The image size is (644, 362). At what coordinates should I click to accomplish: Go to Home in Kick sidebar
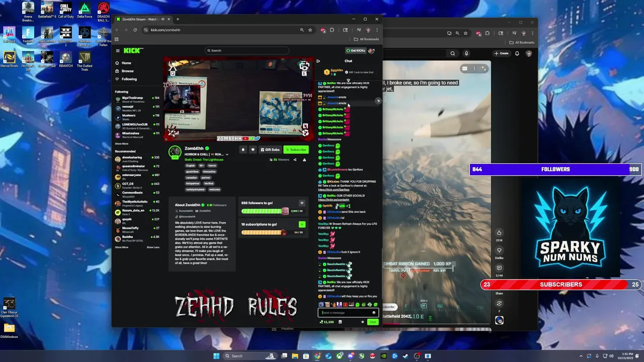123,63
